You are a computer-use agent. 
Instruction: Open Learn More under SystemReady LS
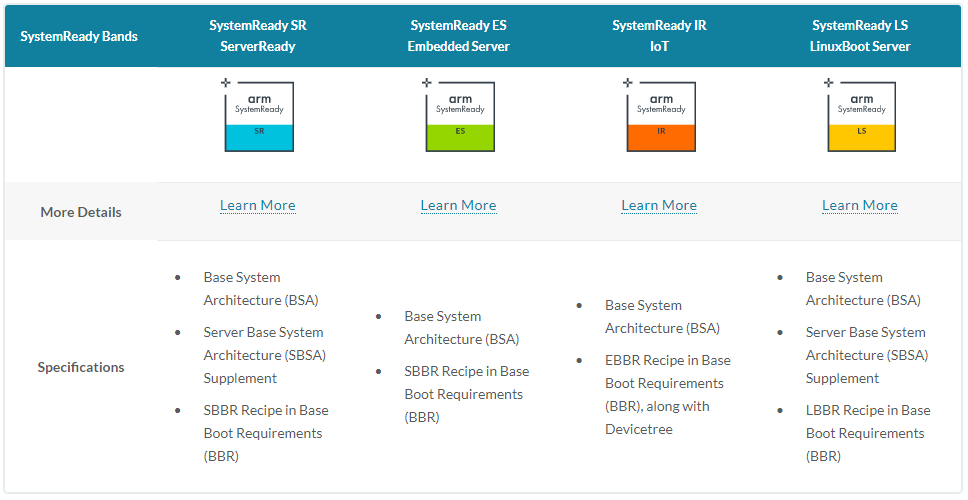click(x=860, y=206)
